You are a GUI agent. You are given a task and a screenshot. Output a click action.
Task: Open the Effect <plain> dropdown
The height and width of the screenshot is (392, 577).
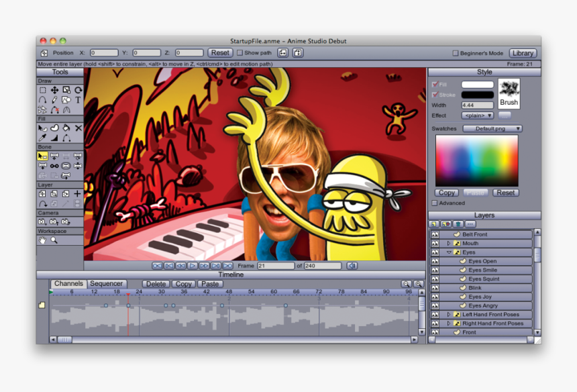[x=477, y=115]
